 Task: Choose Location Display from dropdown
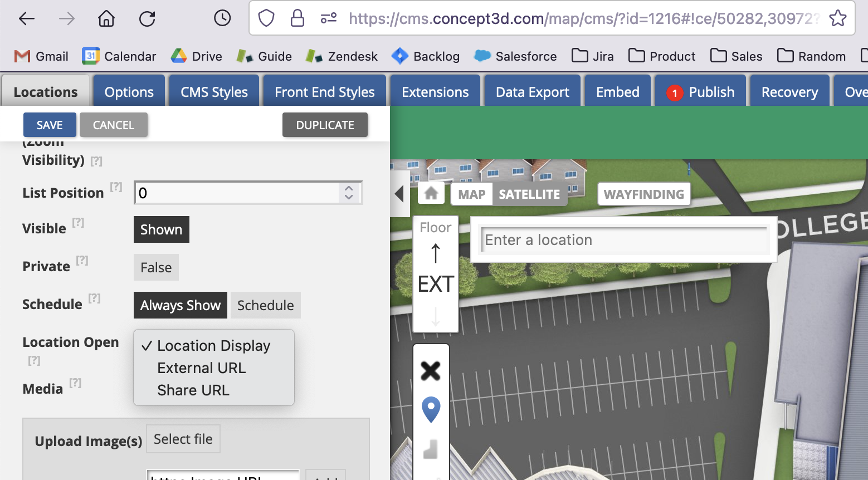pyautogui.click(x=214, y=346)
